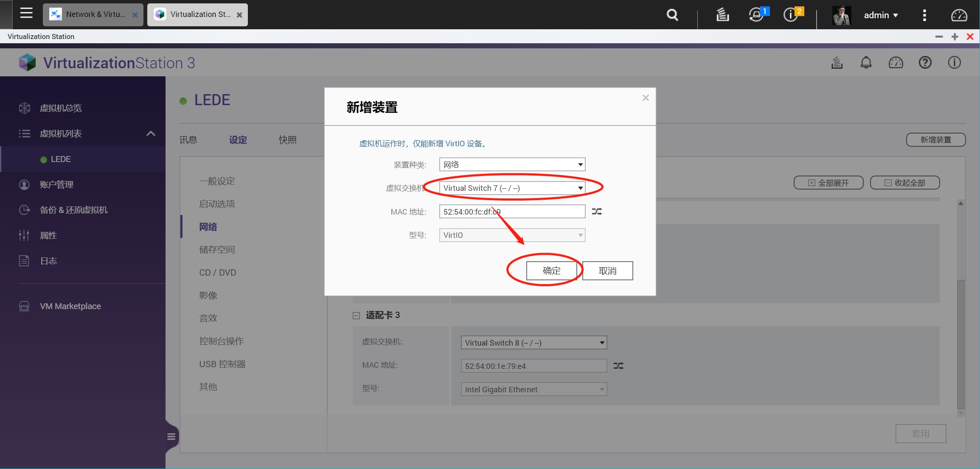Screen dimensions: 980x469
Task: Open background tasks stack icon in top bar
Action: click(x=722, y=15)
